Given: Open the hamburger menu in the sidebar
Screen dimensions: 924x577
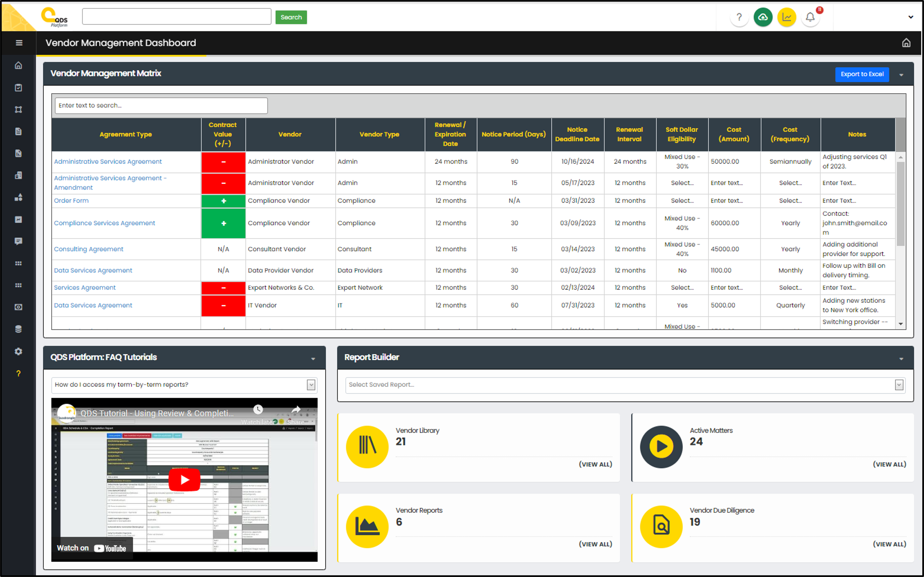Looking at the screenshot, I should click(x=19, y=43).
